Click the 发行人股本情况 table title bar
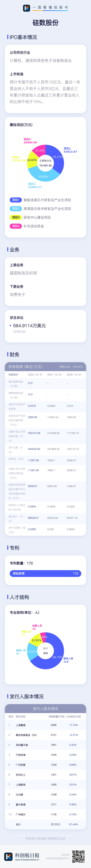This screenshot has height=868, width=91. tap(45, 709)
